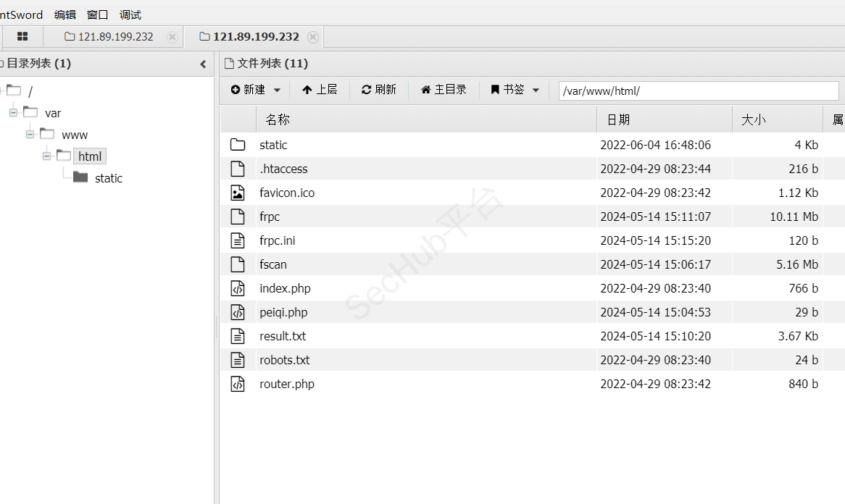The image size is (845, 504).
Task: Go up one level with 上层
Action: 320,90
